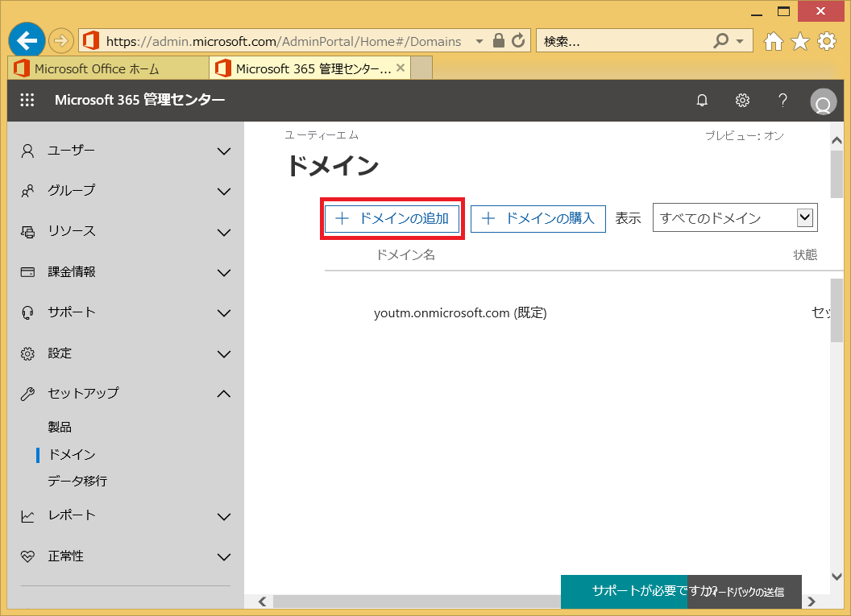The height and width of the screenshot is (616, 851).
Task: Open the app launcher grid icon
Action: pos(27,100)
